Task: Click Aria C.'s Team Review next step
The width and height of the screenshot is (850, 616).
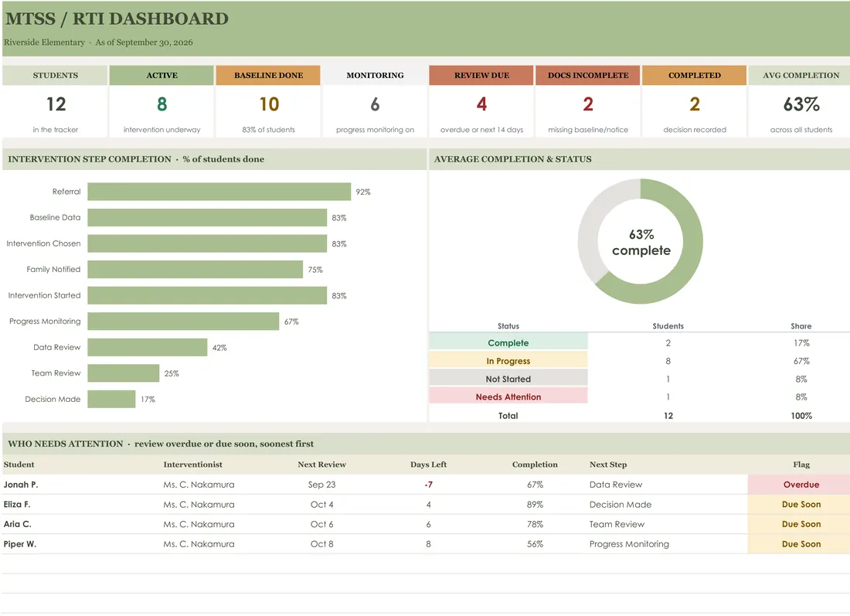Action: 617,524
